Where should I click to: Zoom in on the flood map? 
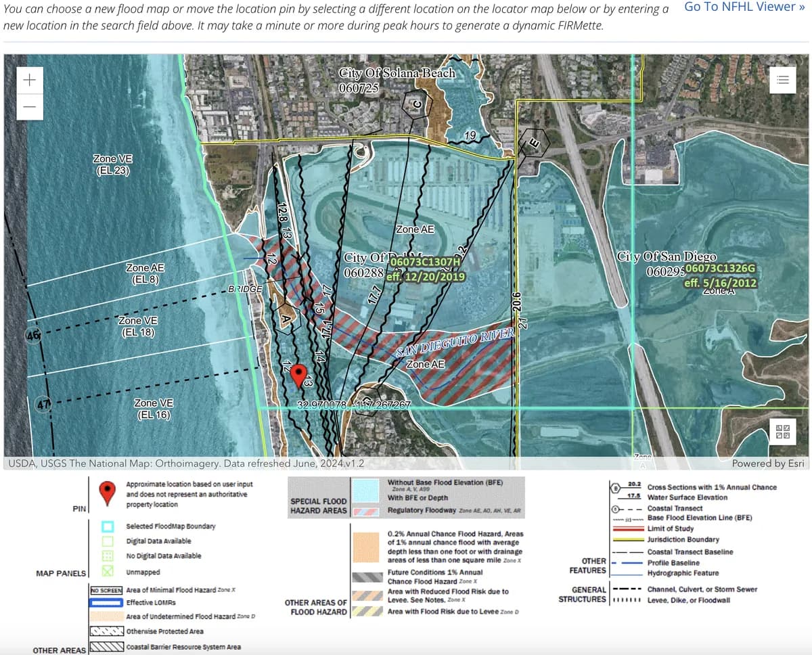(x=28, y=79)
